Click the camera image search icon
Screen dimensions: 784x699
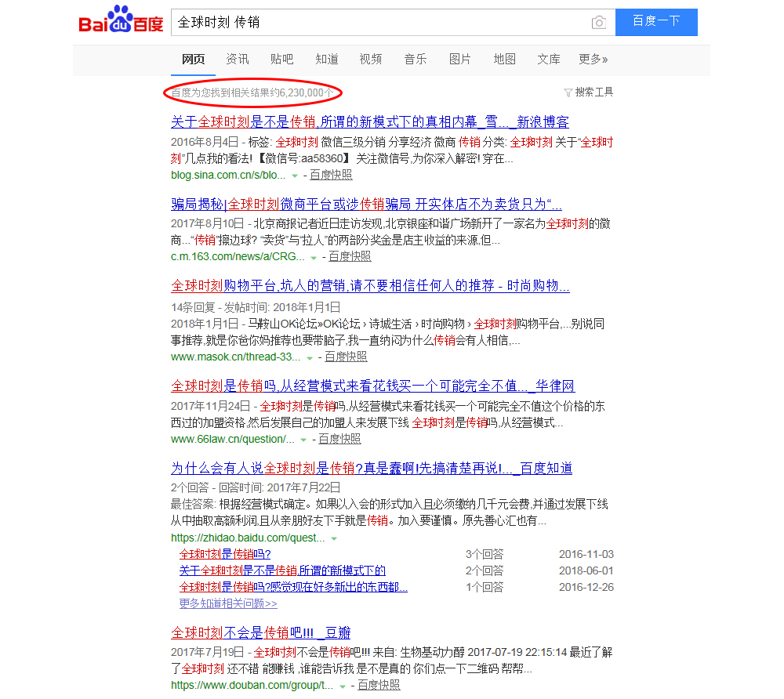click(599, 23)
